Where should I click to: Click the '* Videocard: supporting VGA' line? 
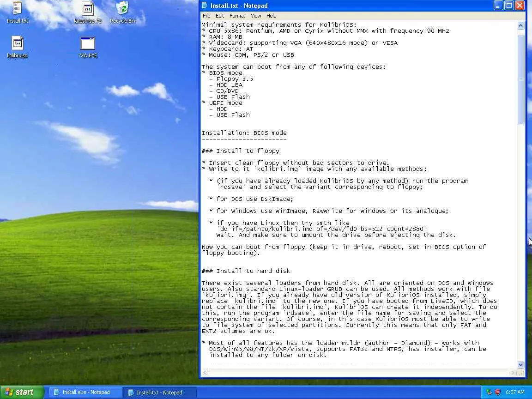(300, 43)
